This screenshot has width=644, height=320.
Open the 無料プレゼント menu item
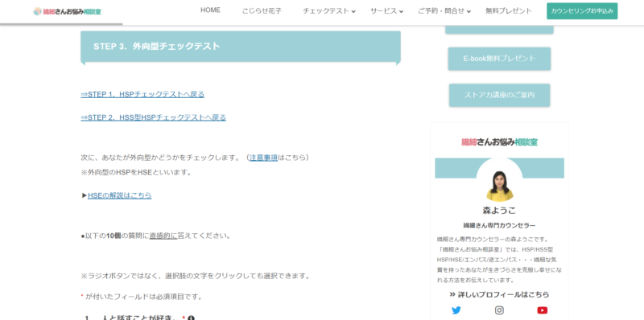tap(509, 11)
